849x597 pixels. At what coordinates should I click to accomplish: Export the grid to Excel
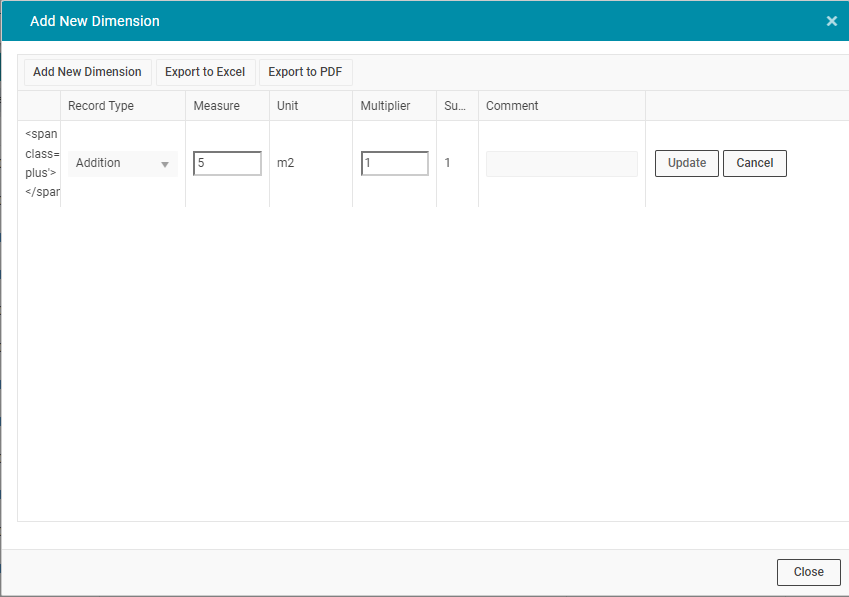(205, 72)
